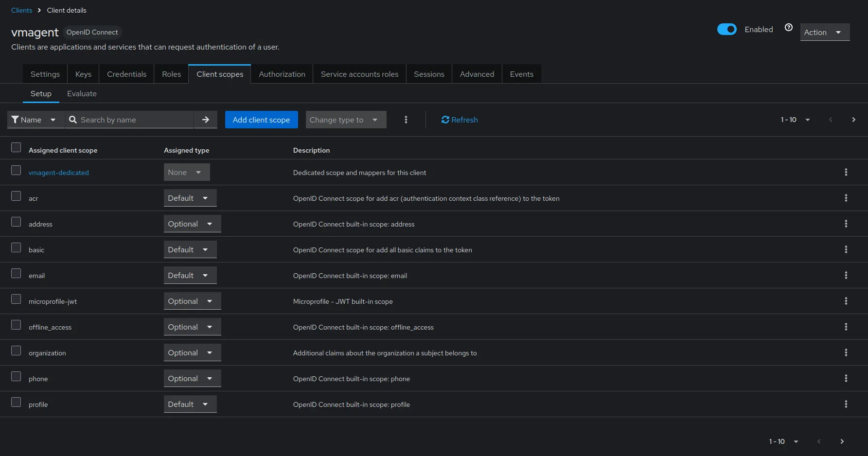Open kebab menu for profile row
Screen dimensions: 868x456
coord(846,404)
